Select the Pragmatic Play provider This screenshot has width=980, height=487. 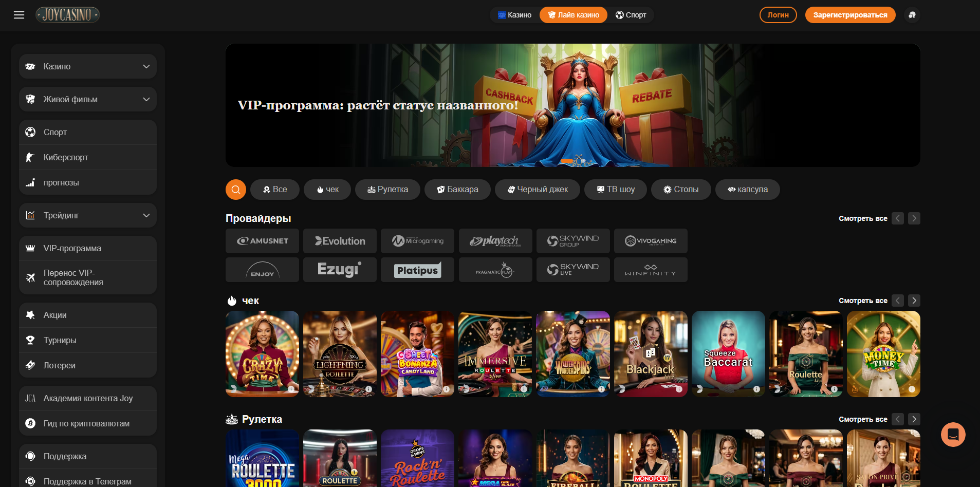point(495,270)
